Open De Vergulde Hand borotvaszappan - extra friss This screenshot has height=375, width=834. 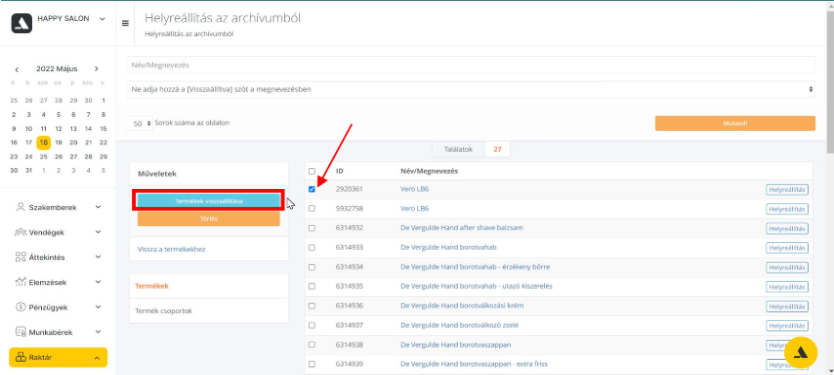[474, 364]
